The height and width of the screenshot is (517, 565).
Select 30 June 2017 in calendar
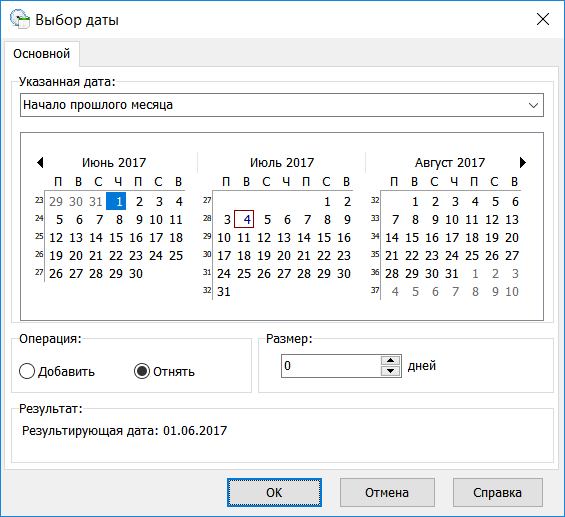point(136,273)
